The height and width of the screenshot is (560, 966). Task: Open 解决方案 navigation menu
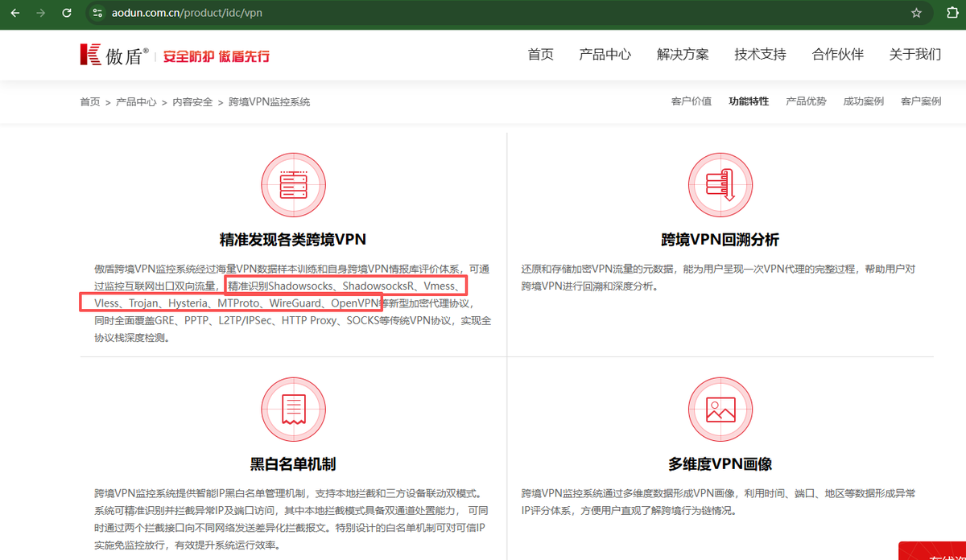683,55
